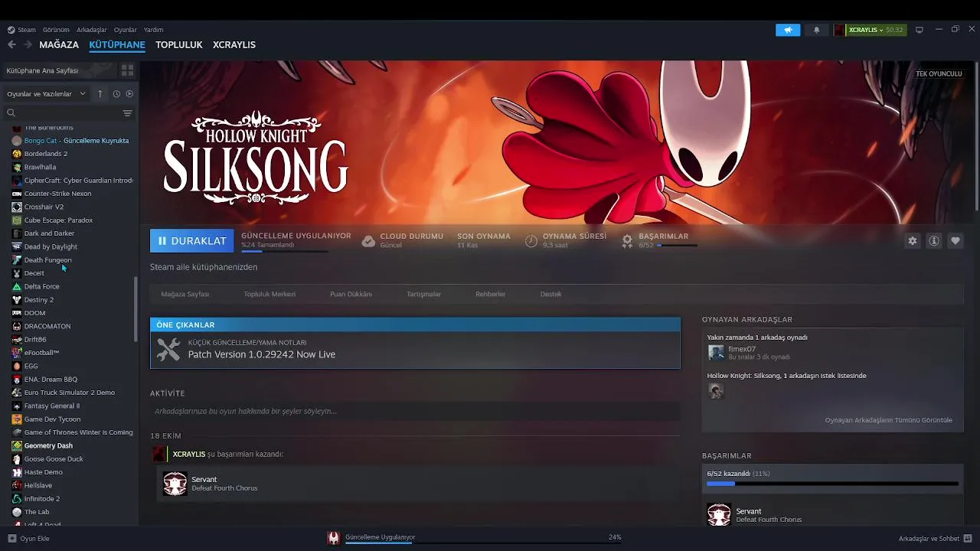Pause update with DURAKLAT button

[192, 240]
